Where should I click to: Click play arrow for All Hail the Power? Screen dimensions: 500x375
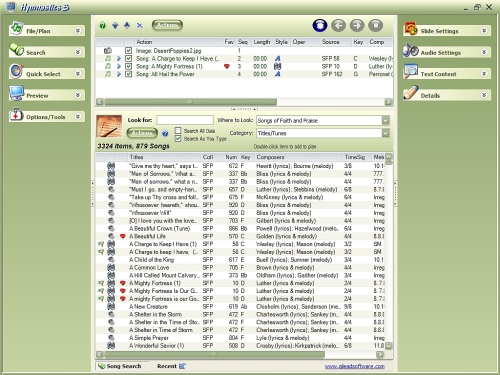[119, 74]
